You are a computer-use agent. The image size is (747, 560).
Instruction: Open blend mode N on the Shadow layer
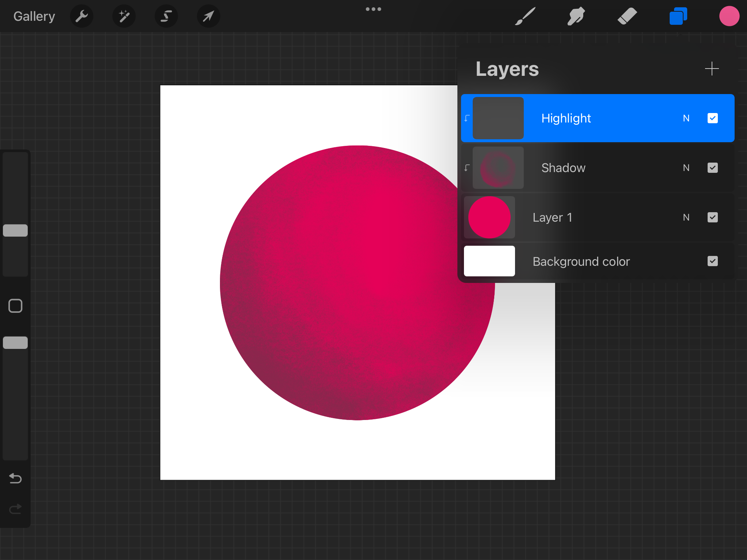(x=686, y=168)
